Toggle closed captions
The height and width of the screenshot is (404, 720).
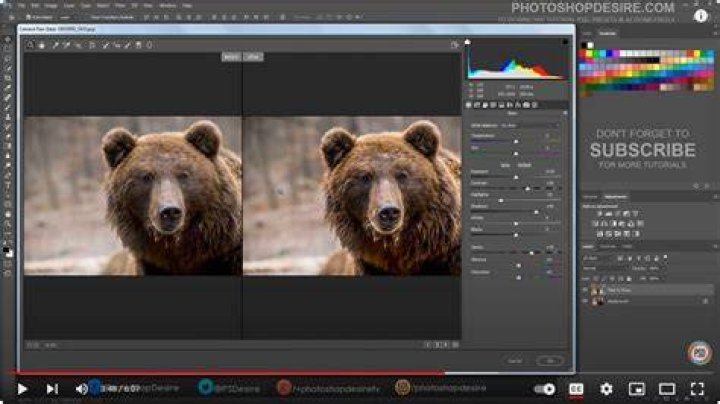click(x=576, y=389)
